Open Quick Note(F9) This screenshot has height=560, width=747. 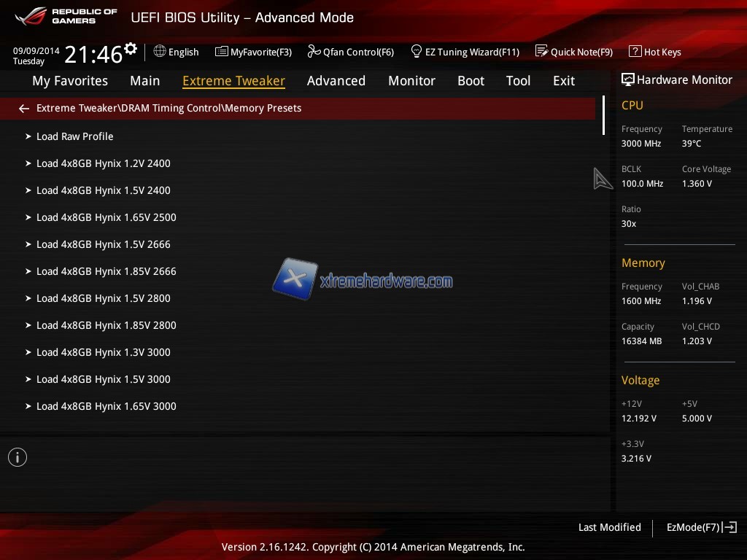point(574,52)
